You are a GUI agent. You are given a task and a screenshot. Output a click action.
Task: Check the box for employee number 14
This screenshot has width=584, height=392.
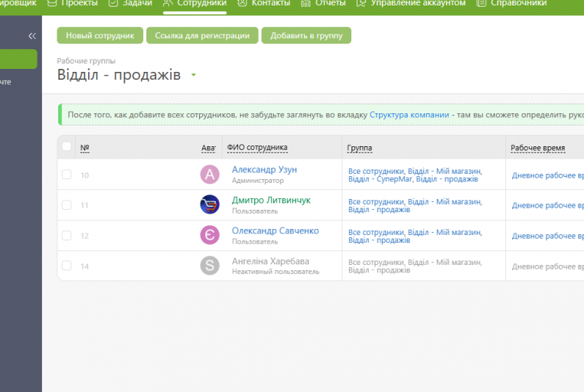67,266
